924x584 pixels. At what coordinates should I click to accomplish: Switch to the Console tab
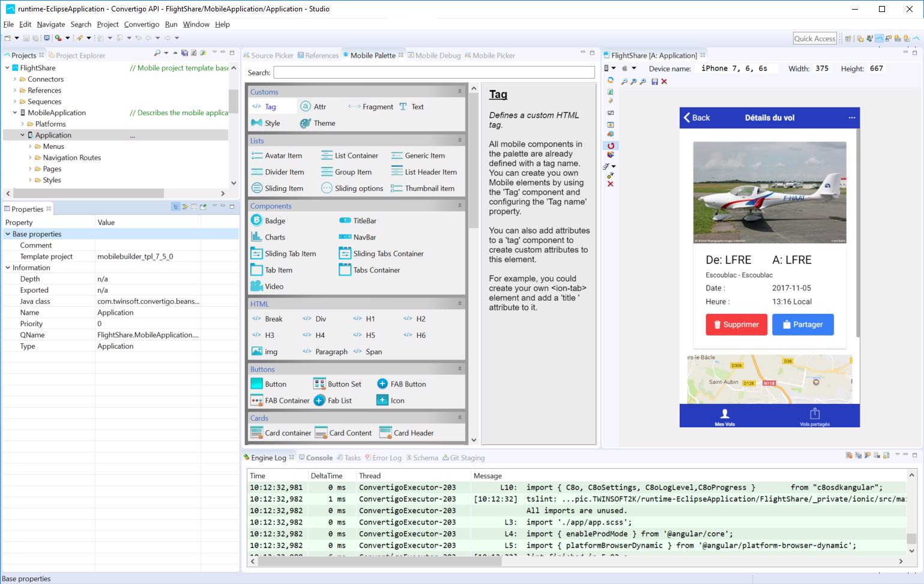[x=316, y=457]
